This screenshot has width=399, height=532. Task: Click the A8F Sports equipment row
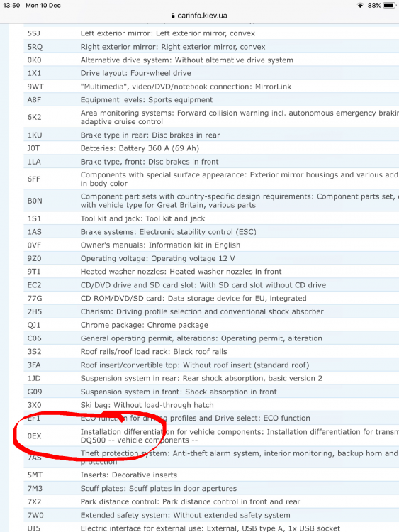point(211,100)
